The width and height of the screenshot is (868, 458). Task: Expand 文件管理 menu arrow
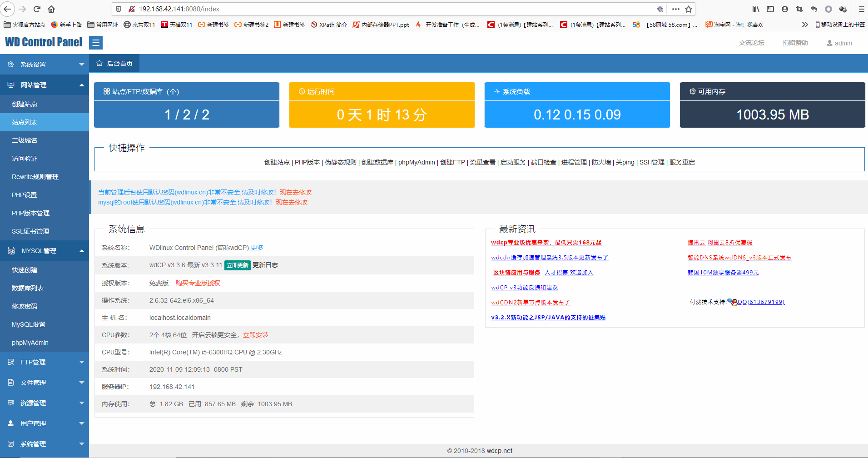(82, 383)
